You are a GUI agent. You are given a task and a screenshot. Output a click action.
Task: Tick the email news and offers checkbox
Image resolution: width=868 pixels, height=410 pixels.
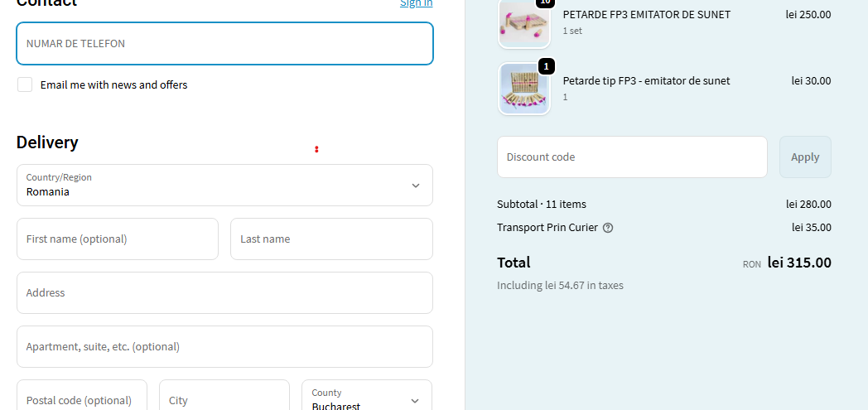[25, 84]
